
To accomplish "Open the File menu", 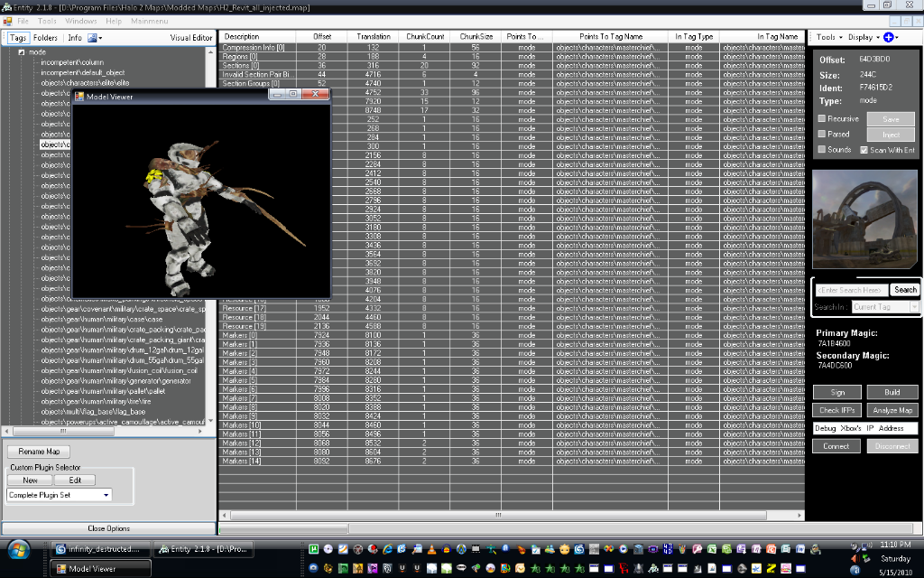I will tap(23, 22).
